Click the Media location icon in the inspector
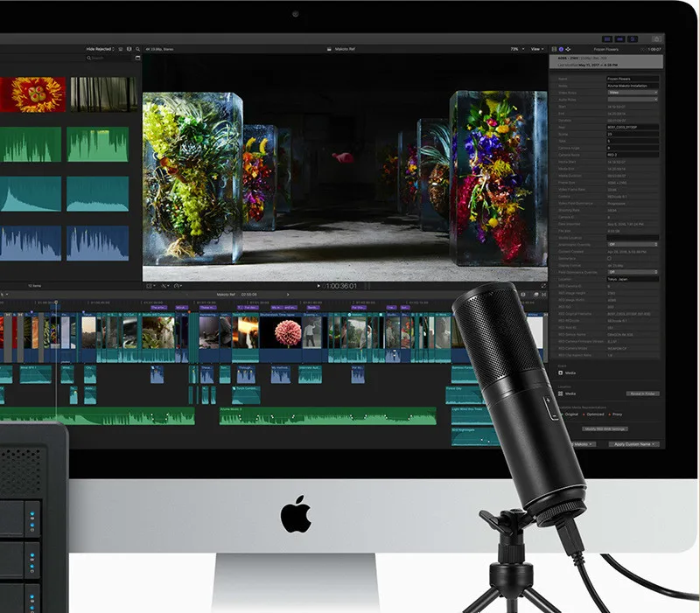Viewport: 700px width, 613px height. tap(560, 394)
